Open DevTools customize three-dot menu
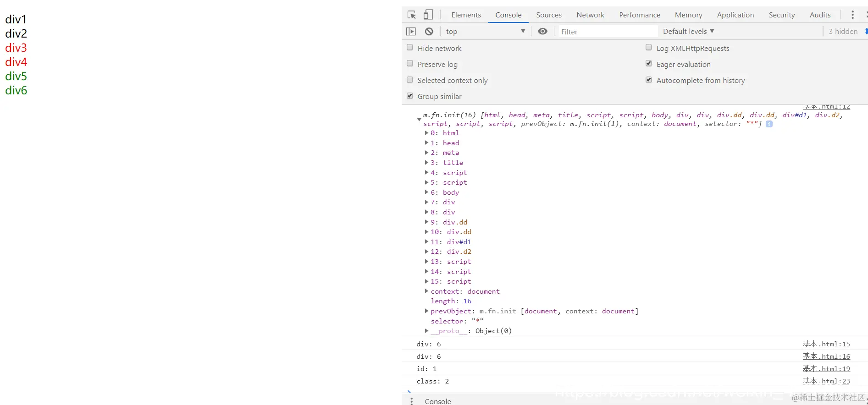Screen dimensions: 868x405 (852, 15)
